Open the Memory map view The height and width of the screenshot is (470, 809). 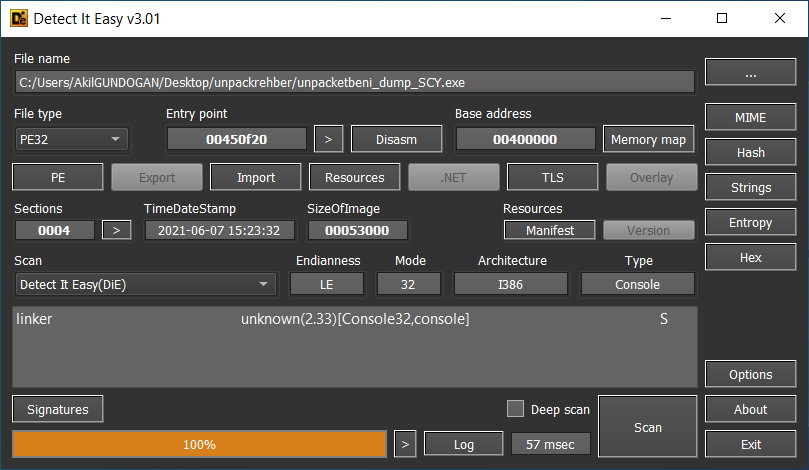[648, 139]
